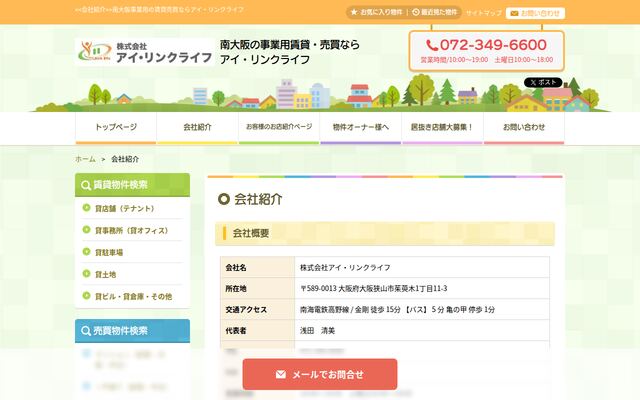Click the green bullet beside 貸ビル・貸倉庫・その他

point(86,296)
